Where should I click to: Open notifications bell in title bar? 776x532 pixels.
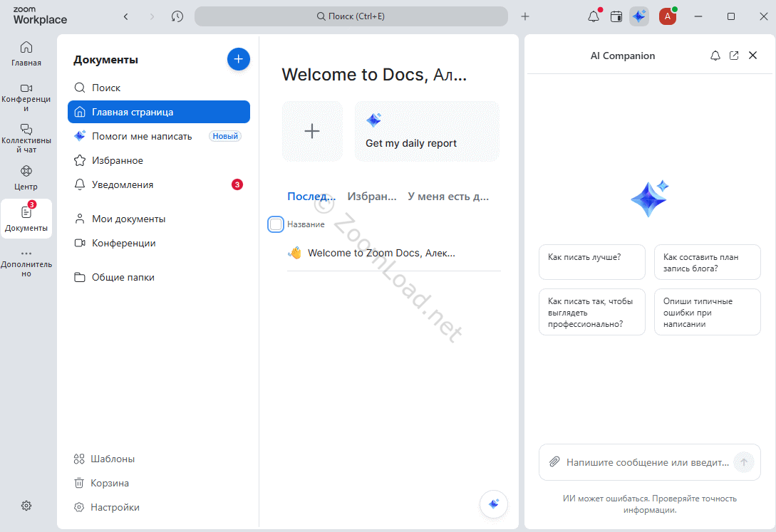594,16
